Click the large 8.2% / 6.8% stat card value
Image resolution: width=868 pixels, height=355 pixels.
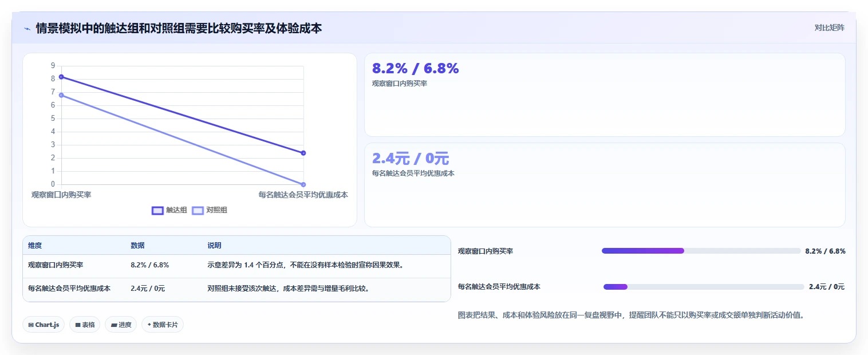click(x=416, y=69)
